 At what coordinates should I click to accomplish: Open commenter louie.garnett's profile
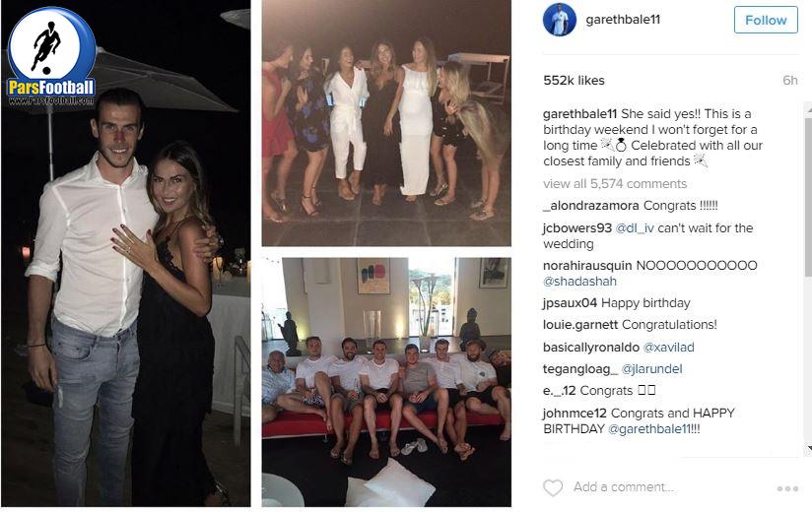tap(580, 325)
